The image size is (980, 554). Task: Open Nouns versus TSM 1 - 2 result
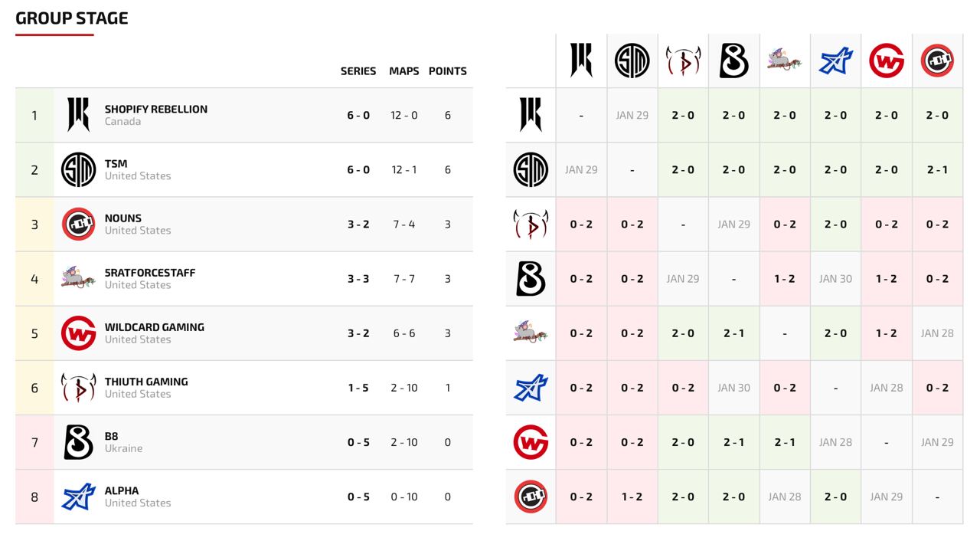pos(632,497)
